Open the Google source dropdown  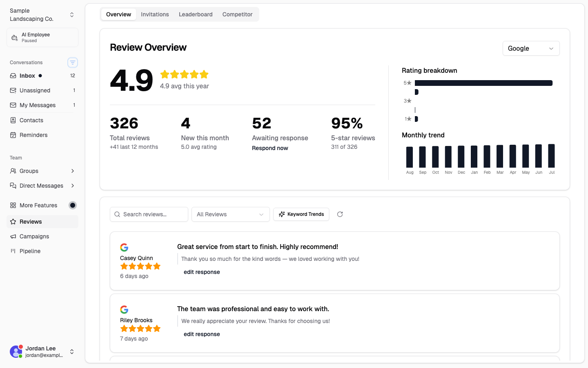pos(531,48)
